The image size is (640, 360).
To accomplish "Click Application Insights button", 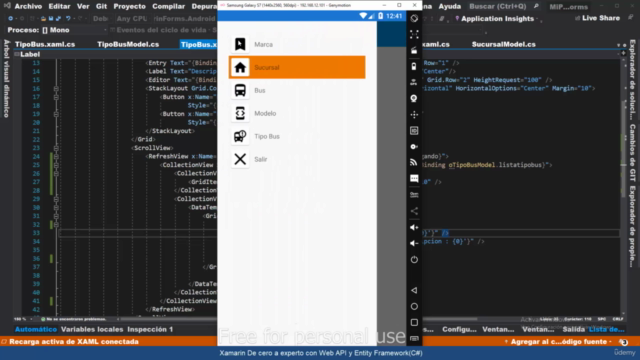I will 494,18.
